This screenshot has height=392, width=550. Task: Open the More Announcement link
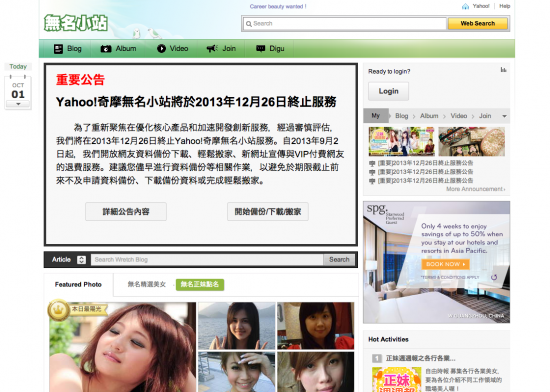pyautogui.click(x=476, y=189)
